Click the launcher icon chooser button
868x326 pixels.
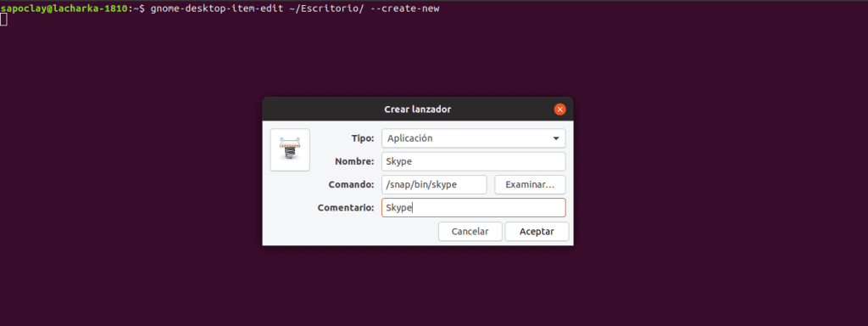(290, 150)
